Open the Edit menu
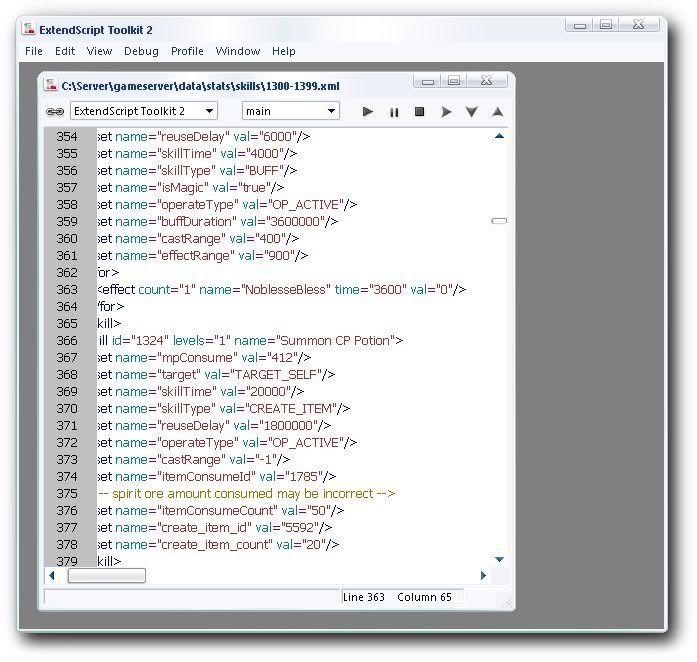This screenshot has width=697, height=662. coord(65,51)
